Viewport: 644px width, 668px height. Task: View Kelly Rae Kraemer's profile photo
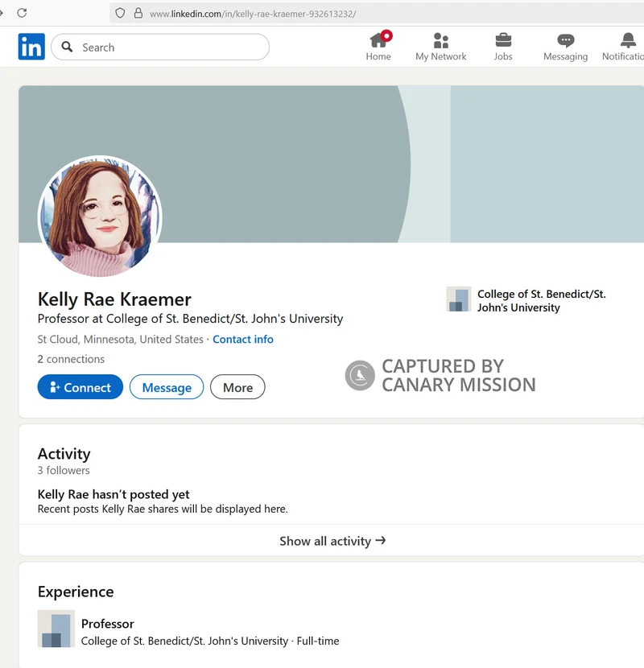(100, 216)
